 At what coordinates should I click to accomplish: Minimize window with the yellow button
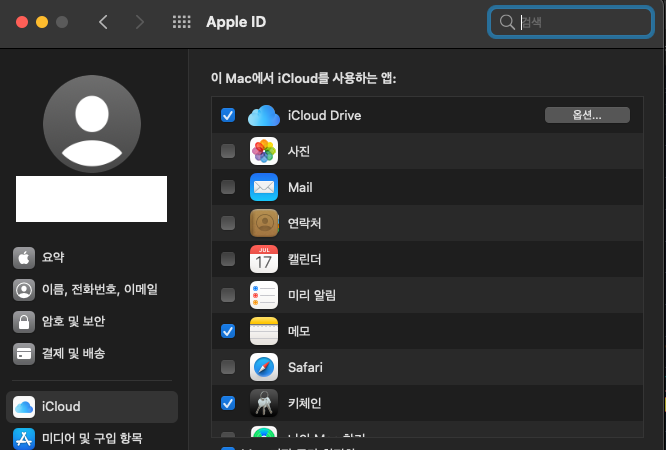(42, 22)
